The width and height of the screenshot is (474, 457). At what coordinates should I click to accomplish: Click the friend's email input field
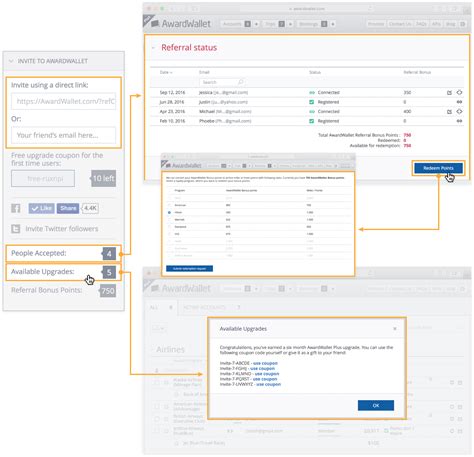point(63,135)
